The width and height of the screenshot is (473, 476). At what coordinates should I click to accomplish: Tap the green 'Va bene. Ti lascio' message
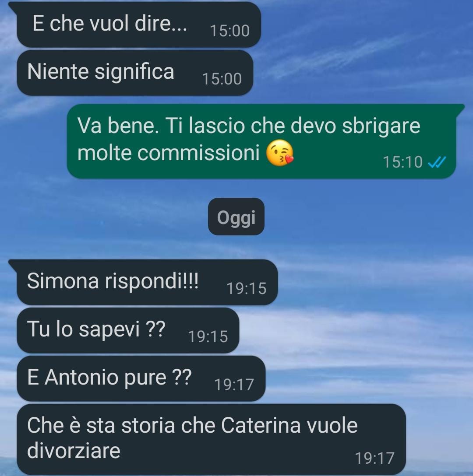pos(262,141)
